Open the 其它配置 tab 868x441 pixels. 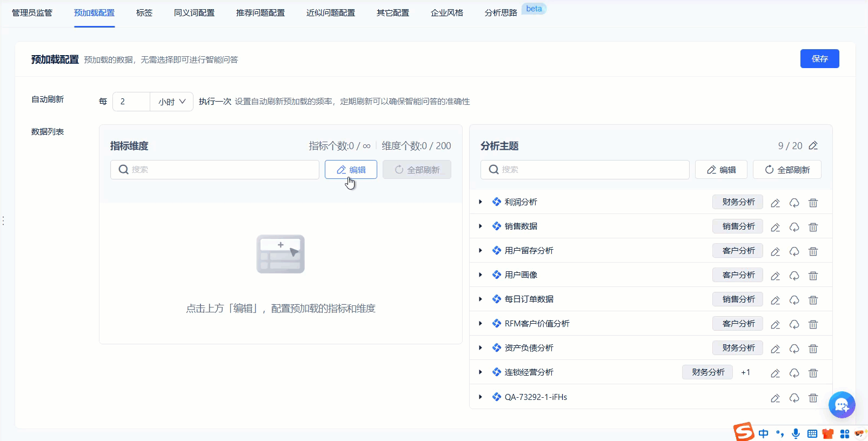pyautogui.click(x=393, y=12)
